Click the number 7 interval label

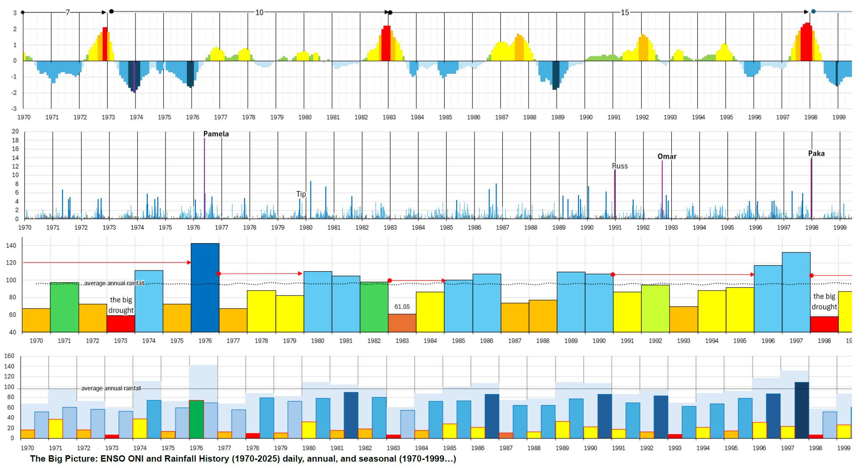coord(68,12)
